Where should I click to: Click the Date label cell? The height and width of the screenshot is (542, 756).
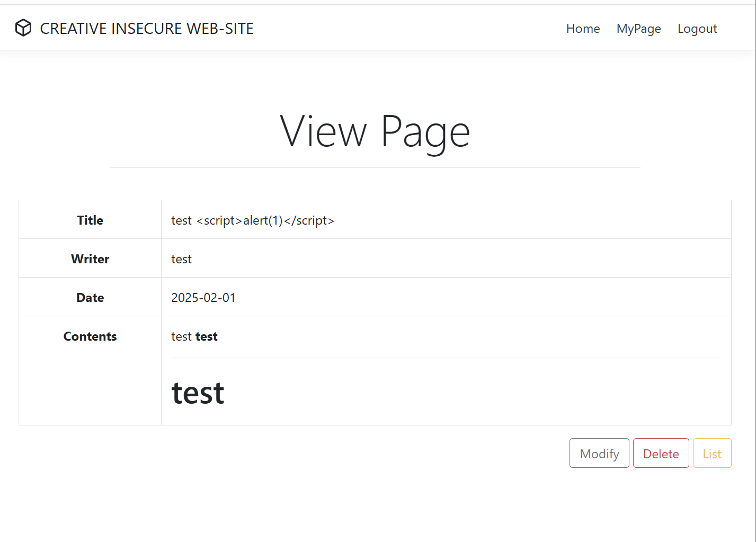(x=90, y=297)
